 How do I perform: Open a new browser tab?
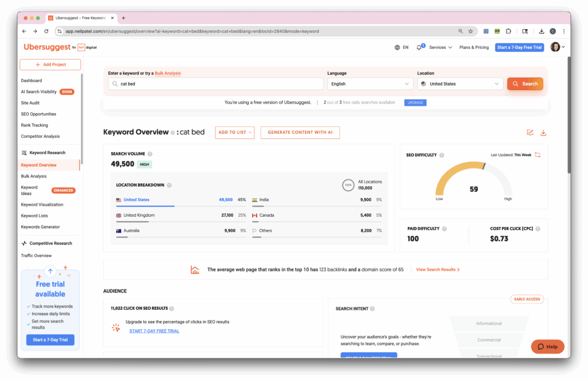click(x=123, y=18)
